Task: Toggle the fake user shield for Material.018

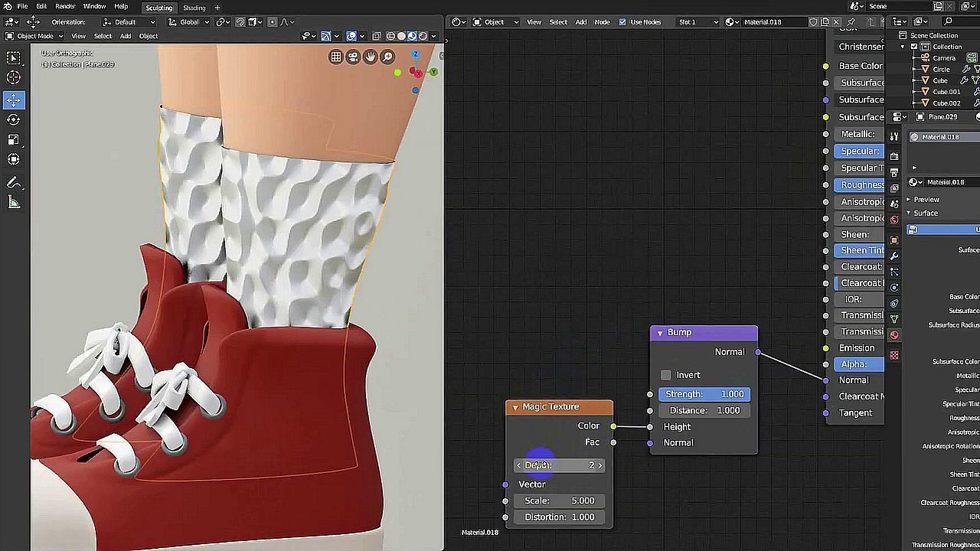Action: tap(814, 22)
